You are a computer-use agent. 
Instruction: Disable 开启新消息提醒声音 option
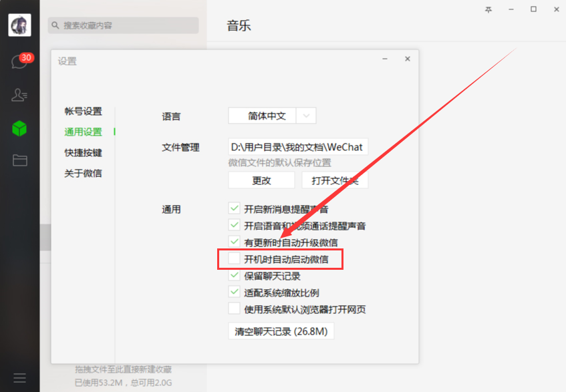235,208
